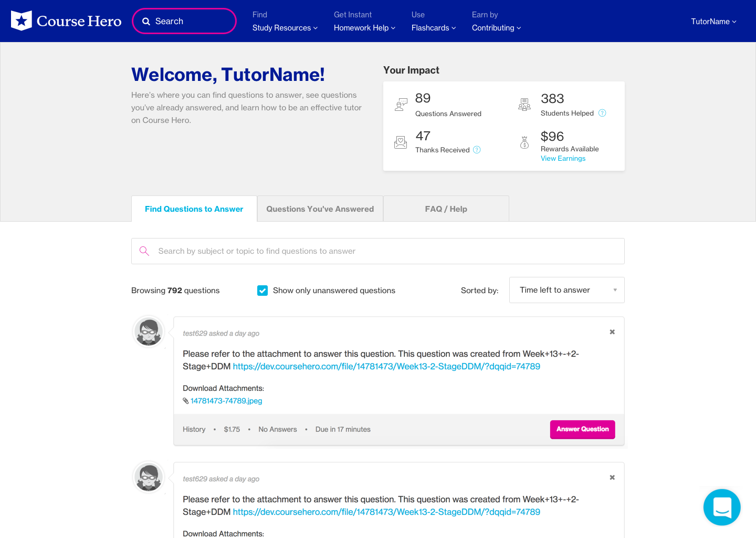Image resolution: width=756 pixels, height=538 pixels.
Task: Click the search by subject or topic field
Action: click(378, 251)
